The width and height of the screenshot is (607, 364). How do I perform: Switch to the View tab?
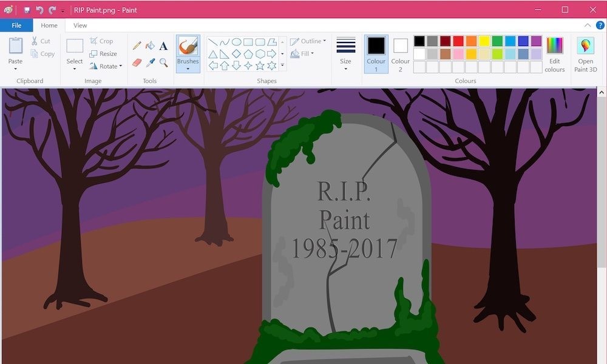click(80, 25)
